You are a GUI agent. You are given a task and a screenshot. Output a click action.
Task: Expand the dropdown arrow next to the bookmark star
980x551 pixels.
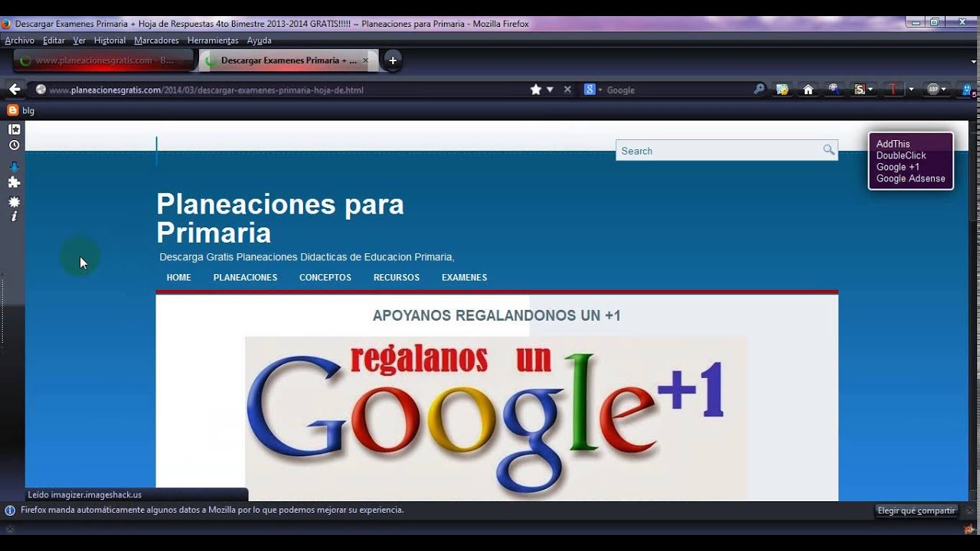coord(549,89)
